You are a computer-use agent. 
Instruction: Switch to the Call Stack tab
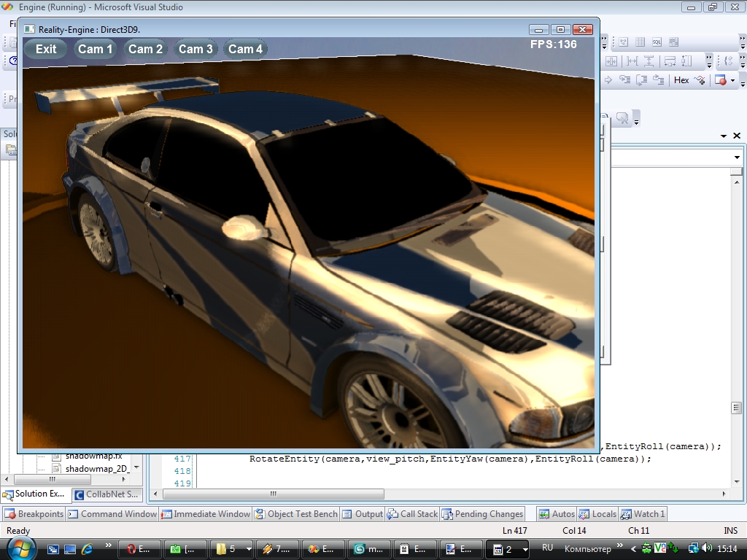(413, 514)
